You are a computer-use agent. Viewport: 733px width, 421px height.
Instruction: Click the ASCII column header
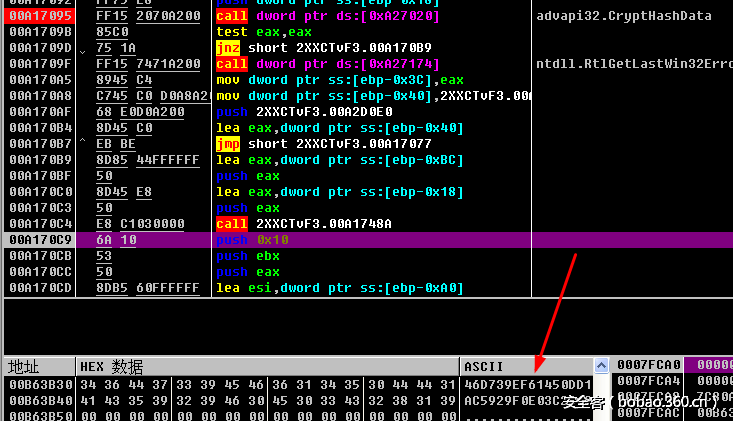click(x=485, y=366)
